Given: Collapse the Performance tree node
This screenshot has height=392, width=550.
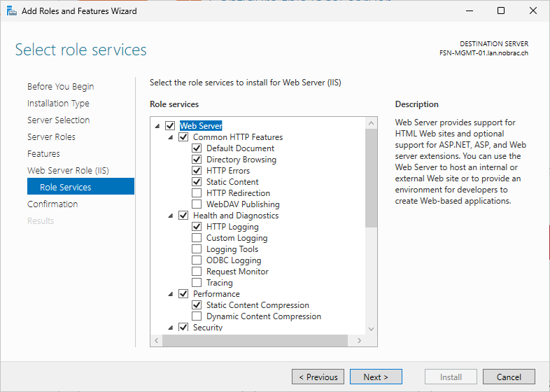Looking at the screenshot, I should coord(171,294).
